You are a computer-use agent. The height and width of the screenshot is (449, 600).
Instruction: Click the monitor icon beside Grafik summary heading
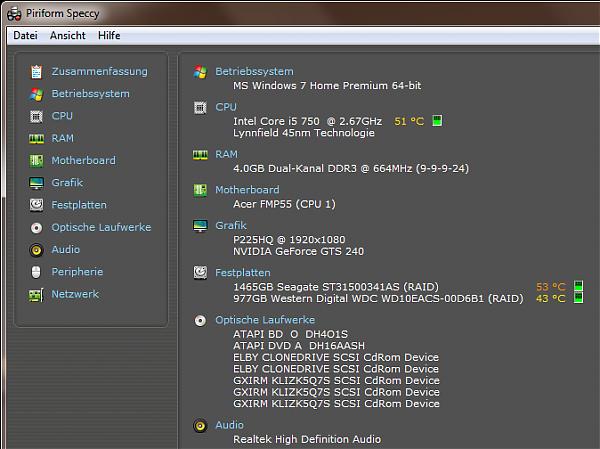(x=200, y=226)
